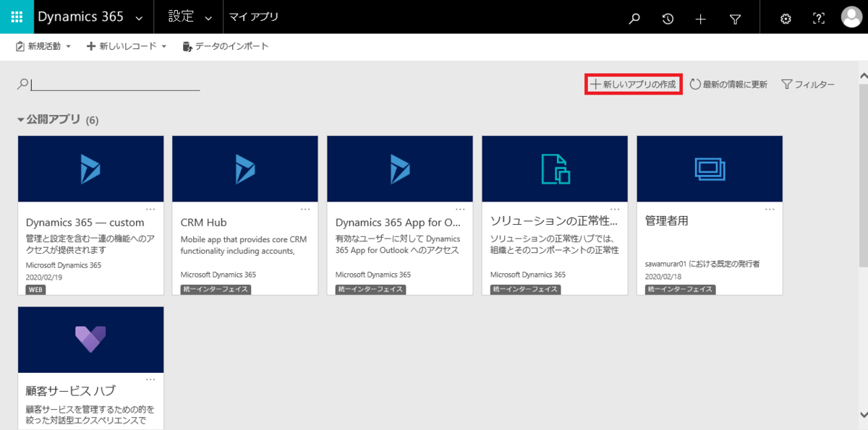The width and height of the screenshot is (868, 430).
Task: Click the app search magnifier icon
Action: click(x=23, y=84)
